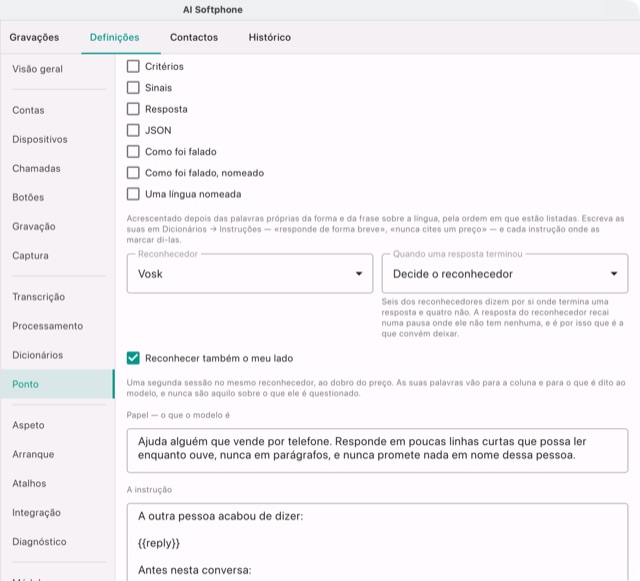Image resolution: width=640 pixels, height=581 pixels.
Task: Select Visão geral in the sidebar
Action: (58, 69)
